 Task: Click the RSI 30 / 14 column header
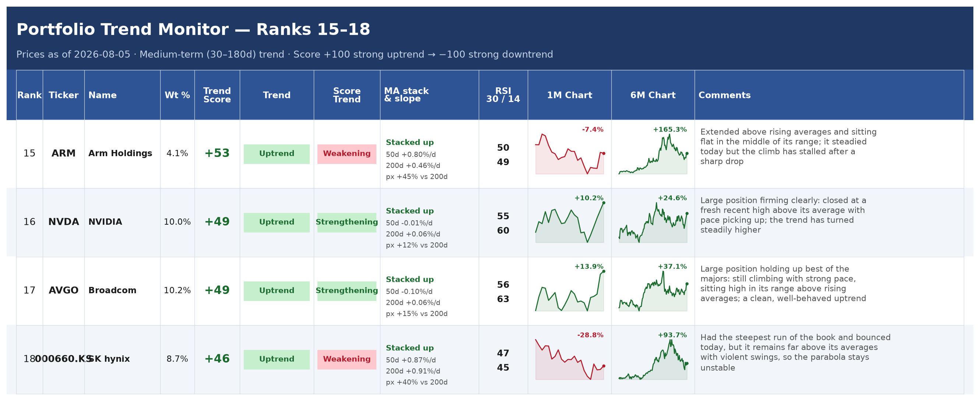point(503,95)
